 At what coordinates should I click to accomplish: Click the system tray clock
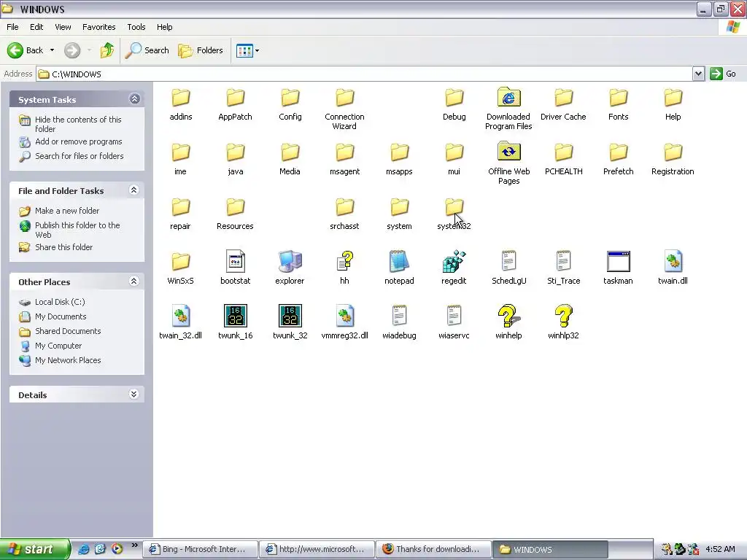[720, 549]
